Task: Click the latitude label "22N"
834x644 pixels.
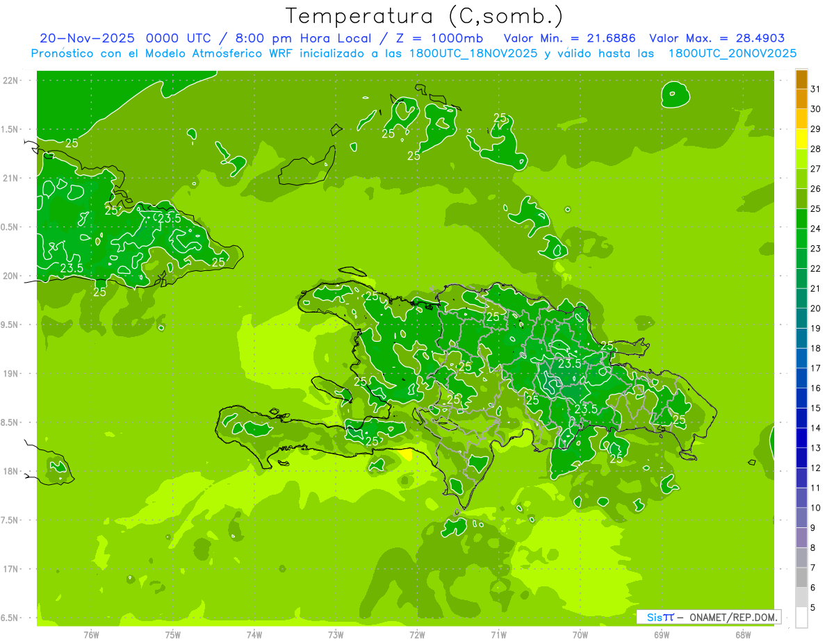Action: pyautogui.click(x=12, y=80)
